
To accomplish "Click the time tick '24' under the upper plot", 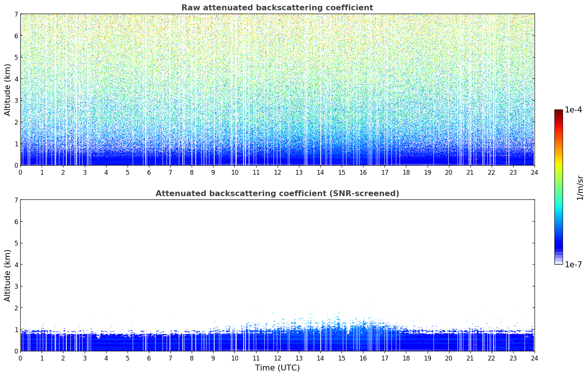I will [534, 173].
